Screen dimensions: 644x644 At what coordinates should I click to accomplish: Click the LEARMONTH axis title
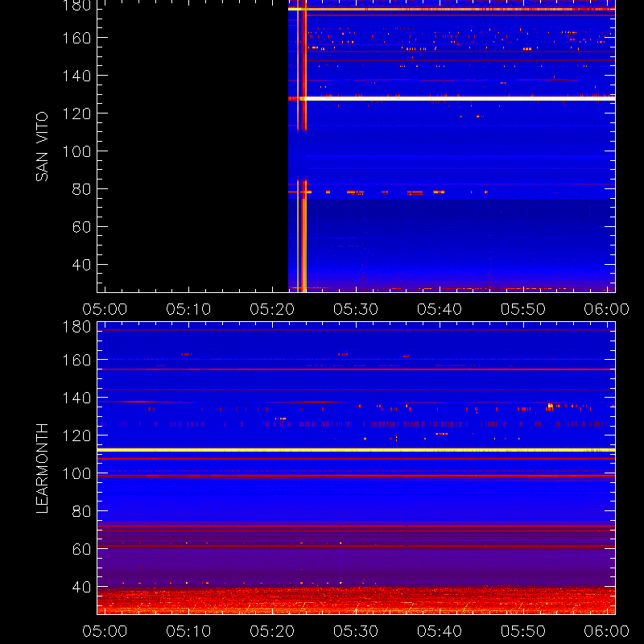(42, 469)
